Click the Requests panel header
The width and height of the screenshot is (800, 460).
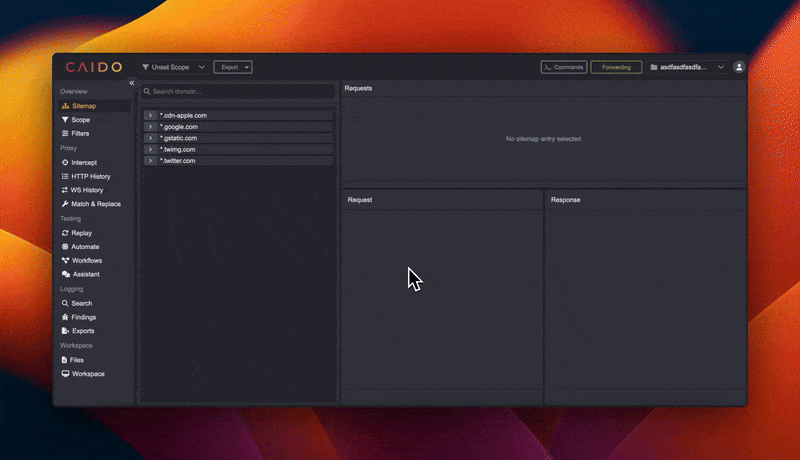[x=358, y=88]
